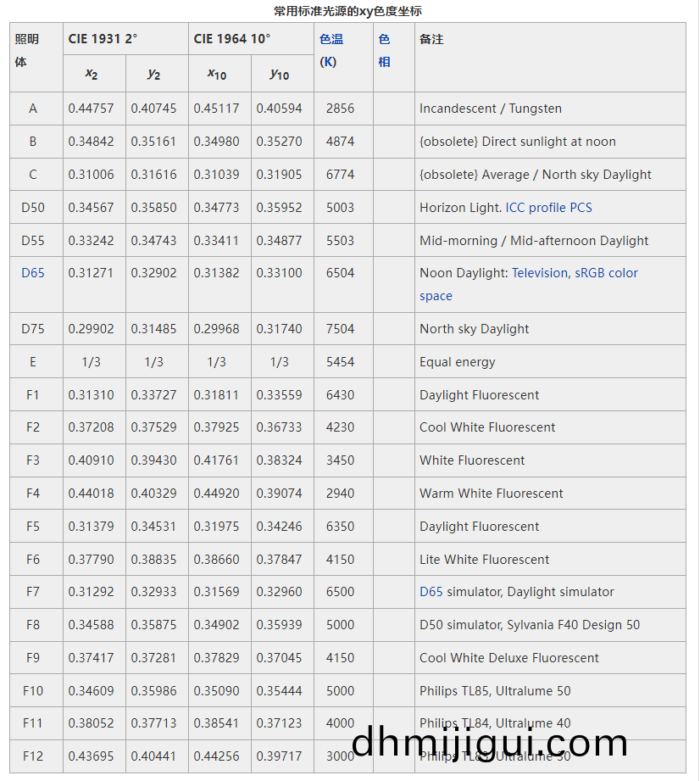Image resolution: width=700 pixels, height=781 pixels.
Task: Click value 0.38052 in row F11
Action: pyautogui.click(x=92, y=722)
